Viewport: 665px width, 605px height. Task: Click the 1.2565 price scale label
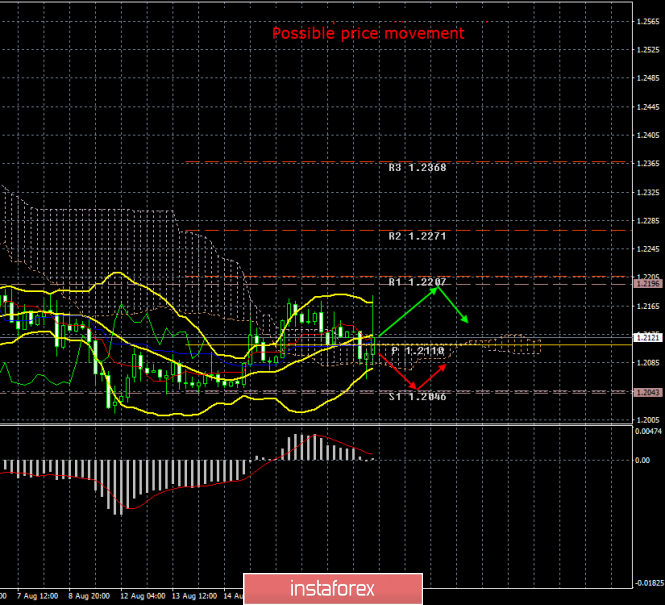648,22
